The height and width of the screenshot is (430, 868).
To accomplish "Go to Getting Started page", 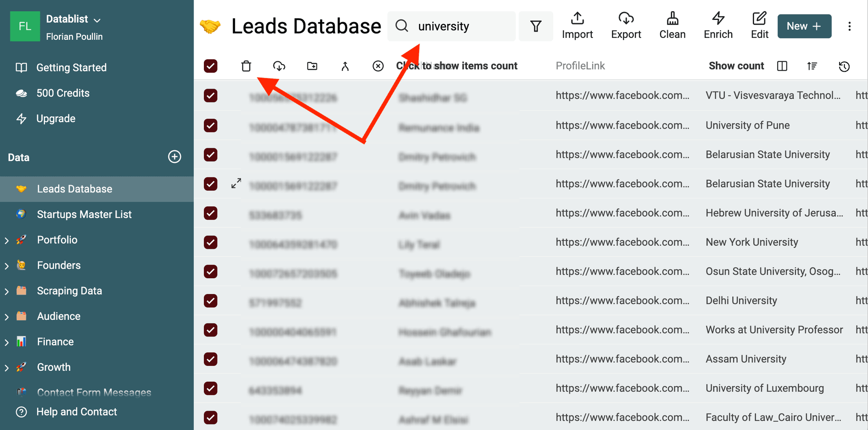I will (71, 67).
